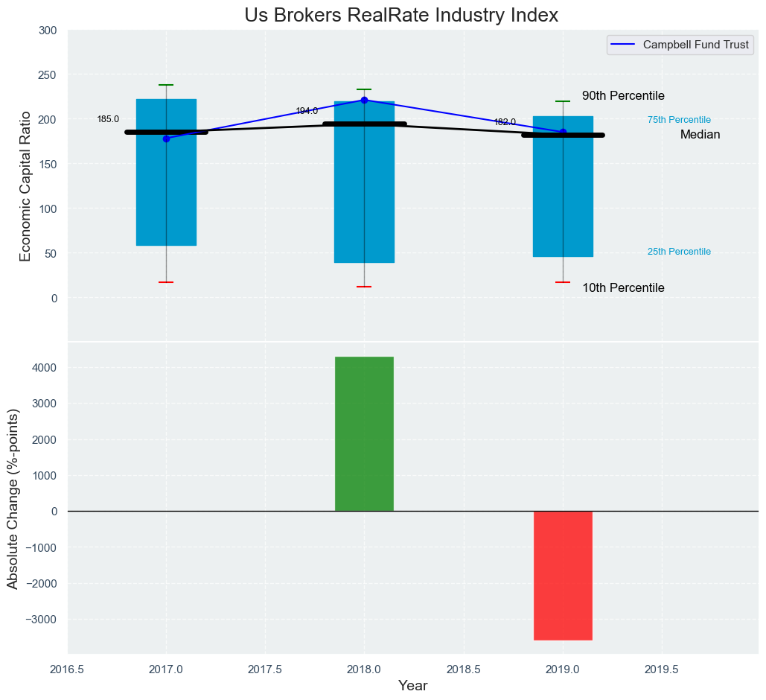The height and width of the screenshot is (700, 766).
Task: Click the 2017 blue percentile box
Action: [x=166, y=194]
